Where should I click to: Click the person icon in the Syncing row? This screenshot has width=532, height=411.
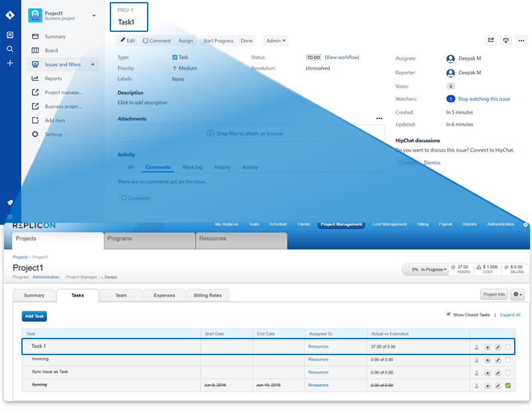coord(477,386)
